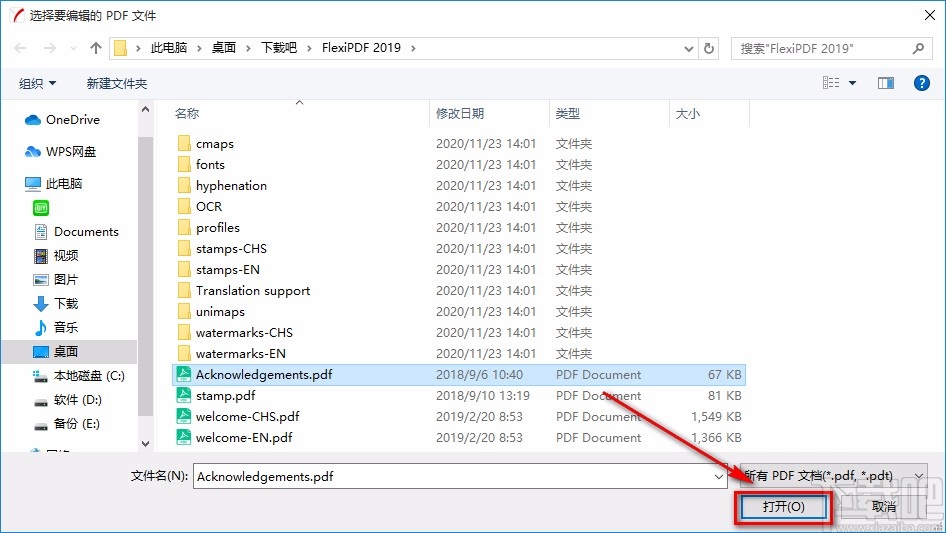Image resolution: width=946 pixels, height=533 pixels.
Task: Click 此电脑 in the address bar
Action: 169,48
